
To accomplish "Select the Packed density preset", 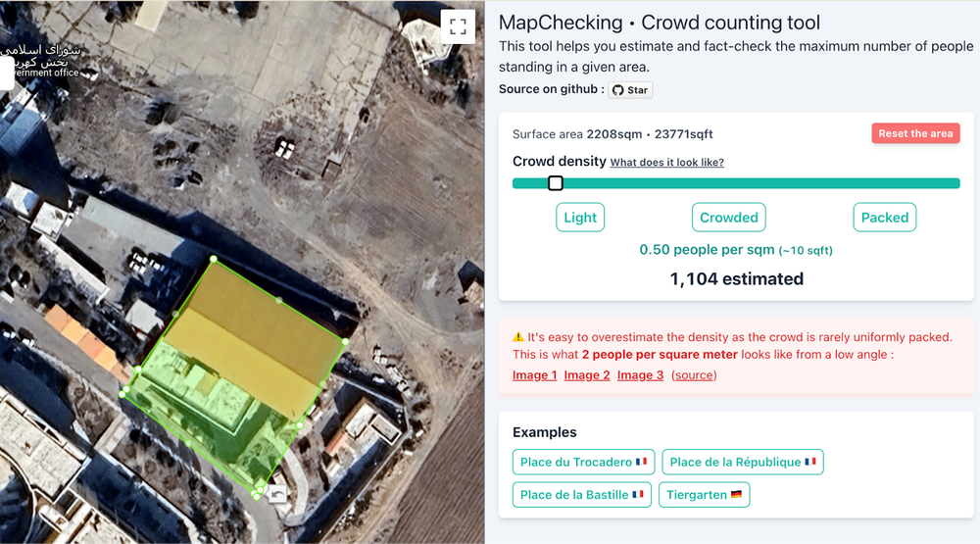I will point(884,218).
